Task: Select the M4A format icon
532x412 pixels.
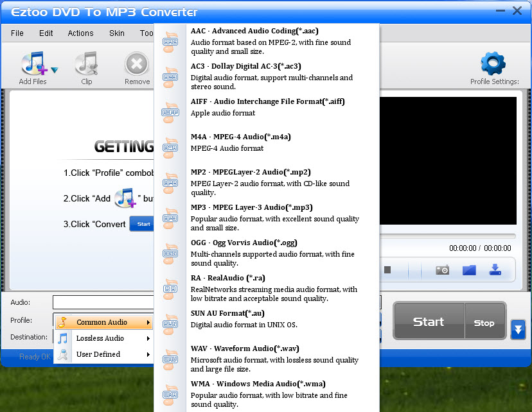Action: 170,148
